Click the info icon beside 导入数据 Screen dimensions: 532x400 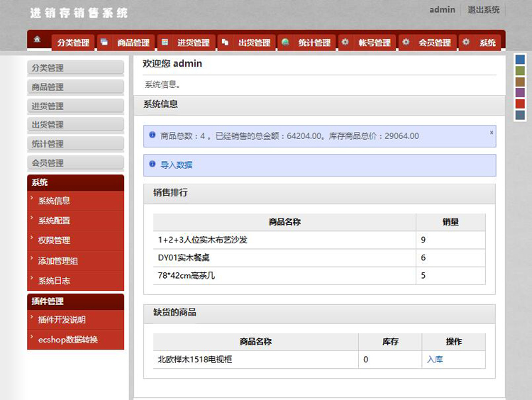(153, 165)
